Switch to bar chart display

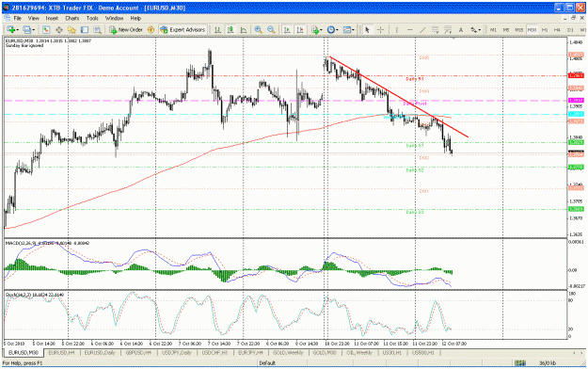tap(217, 30)
